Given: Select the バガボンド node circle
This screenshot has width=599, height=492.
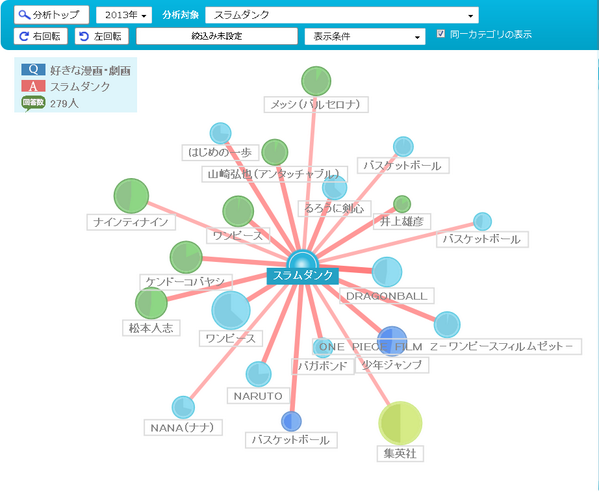Looking at the screenshot, I should pyautogui.click(x=323, y=347).
